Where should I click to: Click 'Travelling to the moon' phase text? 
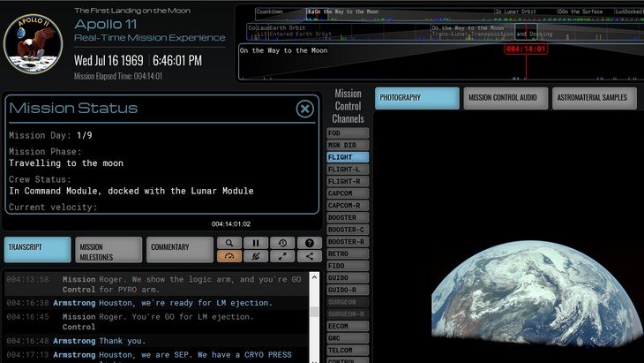66,163
